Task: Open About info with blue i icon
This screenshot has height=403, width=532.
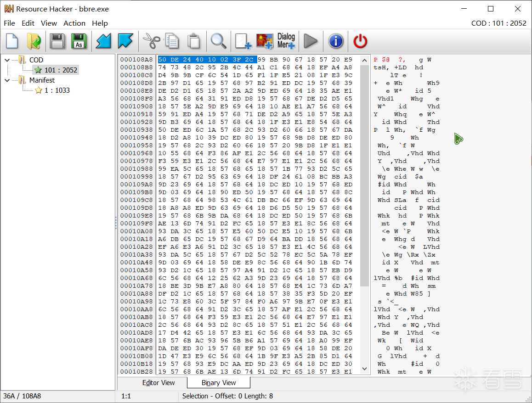Action: click(x=336, y=41)
